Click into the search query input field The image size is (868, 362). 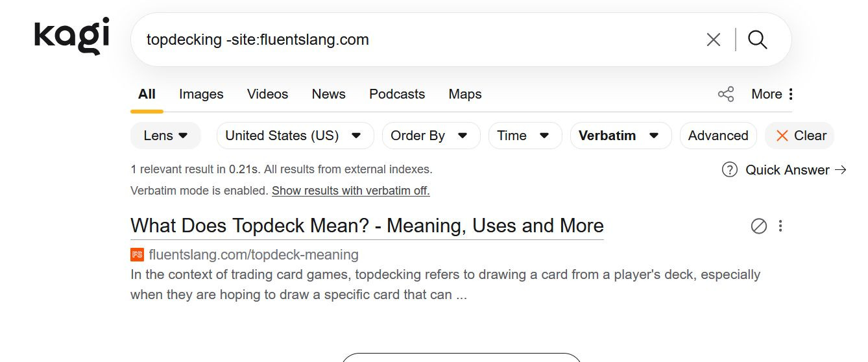415,40
